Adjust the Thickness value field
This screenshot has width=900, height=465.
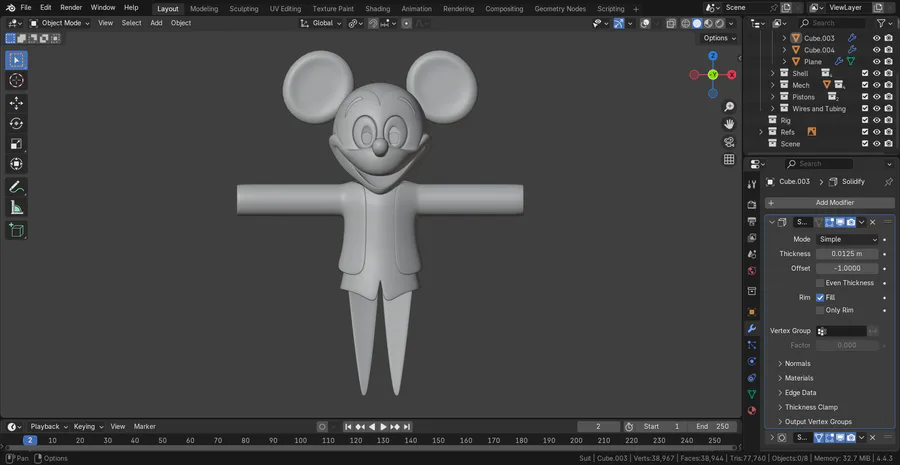tap(847, 254)
